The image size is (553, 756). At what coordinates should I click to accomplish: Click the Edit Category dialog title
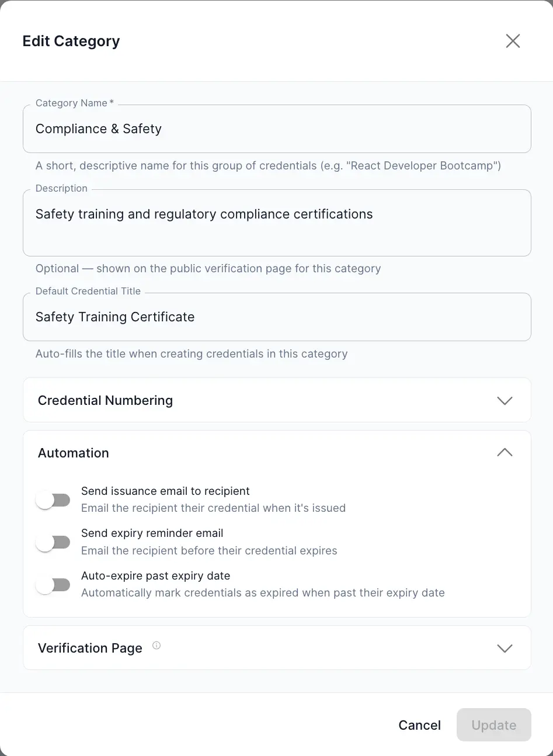71,41
